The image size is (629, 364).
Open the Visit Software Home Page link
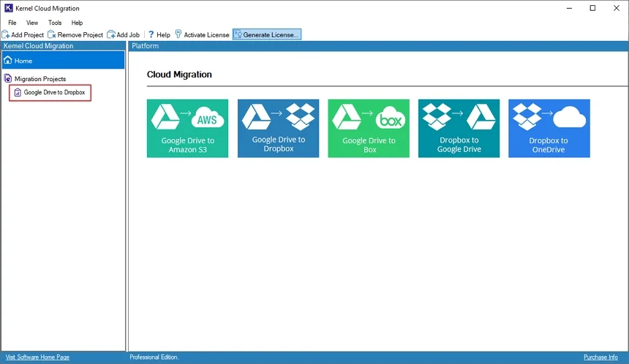click(37, 357)
